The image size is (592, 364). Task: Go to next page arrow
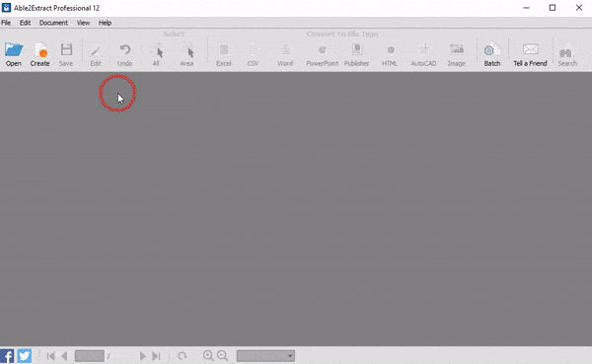click(142, 356)
